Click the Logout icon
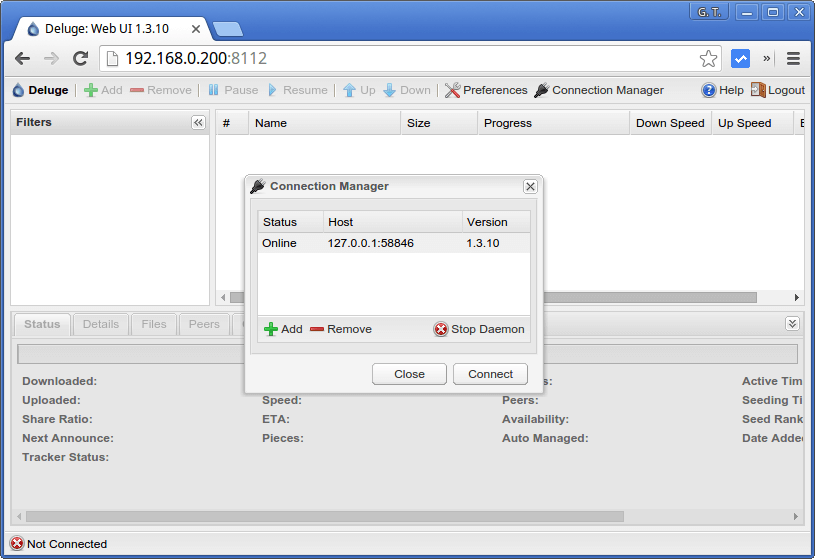 click(758, 90)
